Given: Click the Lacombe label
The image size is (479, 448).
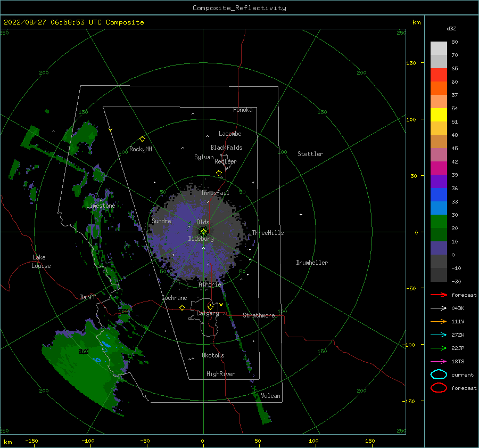Looking at the screenshot, I should point(230,134).
